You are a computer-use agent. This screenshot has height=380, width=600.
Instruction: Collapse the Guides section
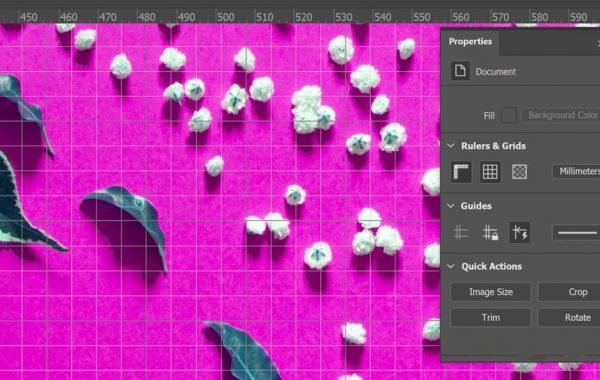451,206
